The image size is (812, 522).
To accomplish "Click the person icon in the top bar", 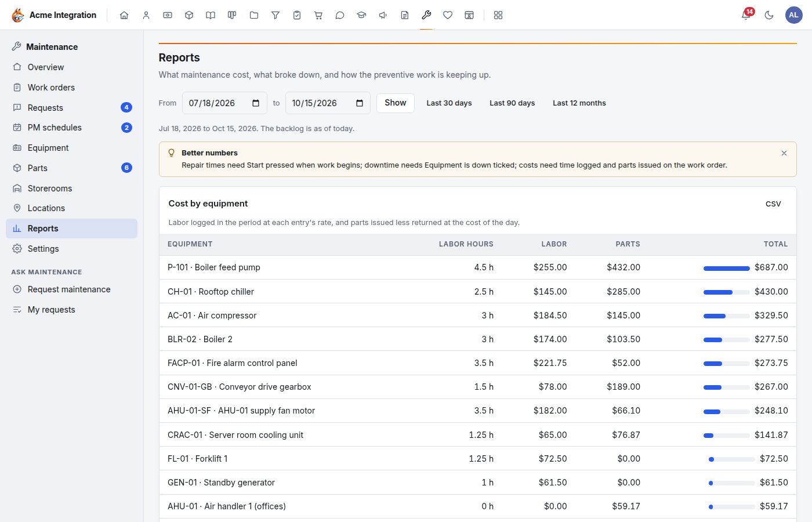I will pyautogui.click(x=146, y=15).
